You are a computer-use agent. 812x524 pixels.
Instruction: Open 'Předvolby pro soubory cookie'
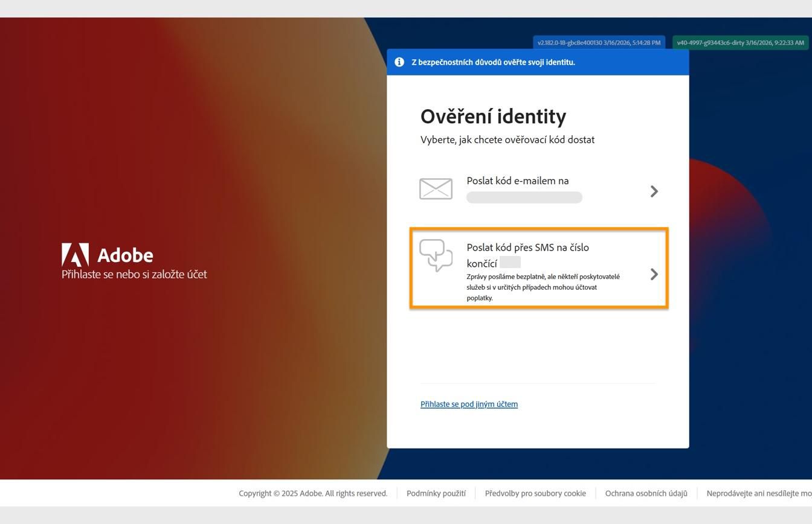[535, 493]
